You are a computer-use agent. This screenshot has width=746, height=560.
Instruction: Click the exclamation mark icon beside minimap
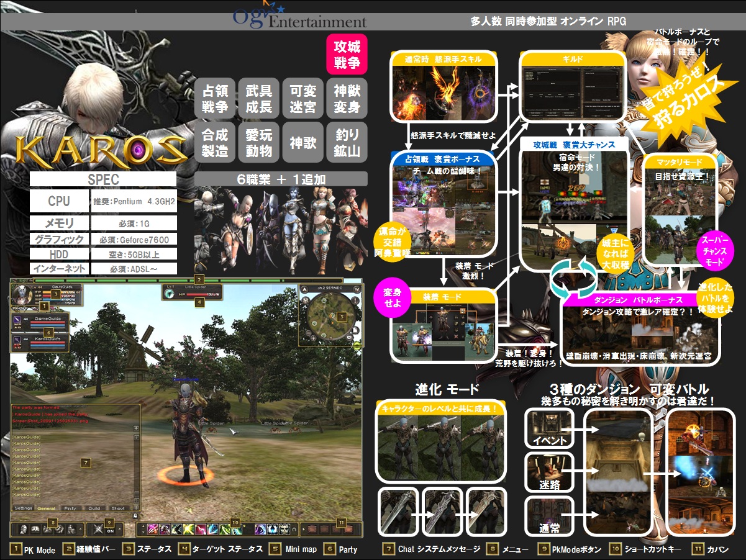(x=355, y=300)
